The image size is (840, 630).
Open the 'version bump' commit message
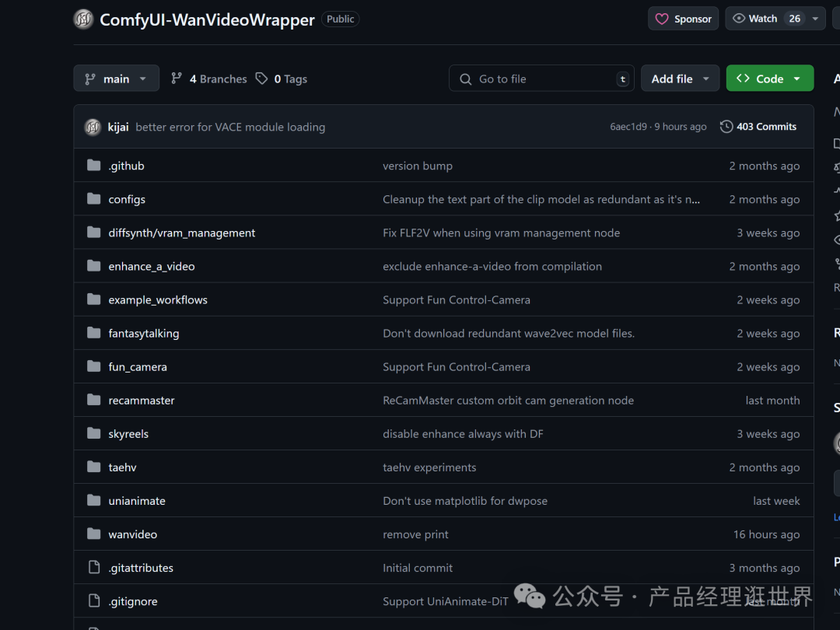[x=418, y=166]
